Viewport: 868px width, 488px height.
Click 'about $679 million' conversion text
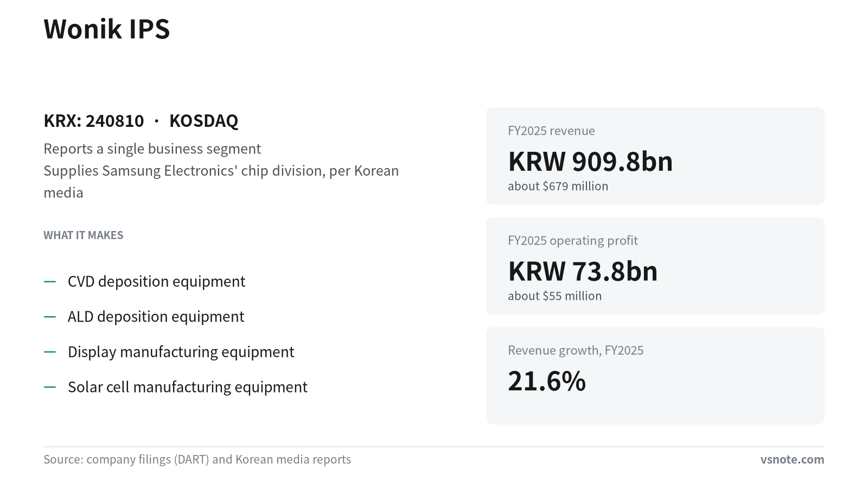[x=558, y=186]
